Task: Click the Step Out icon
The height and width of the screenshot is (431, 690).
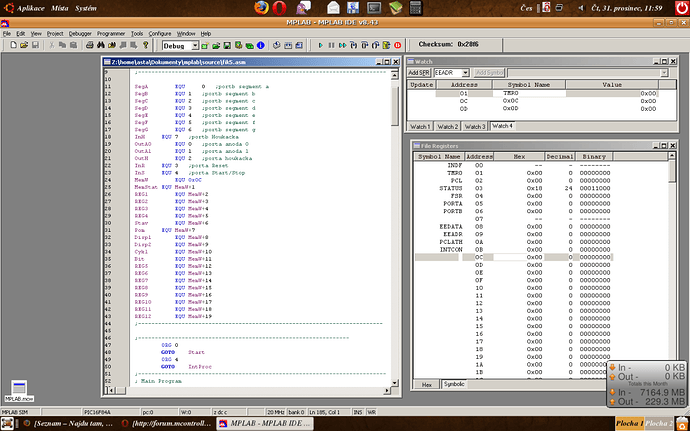Action: [375, 45]
